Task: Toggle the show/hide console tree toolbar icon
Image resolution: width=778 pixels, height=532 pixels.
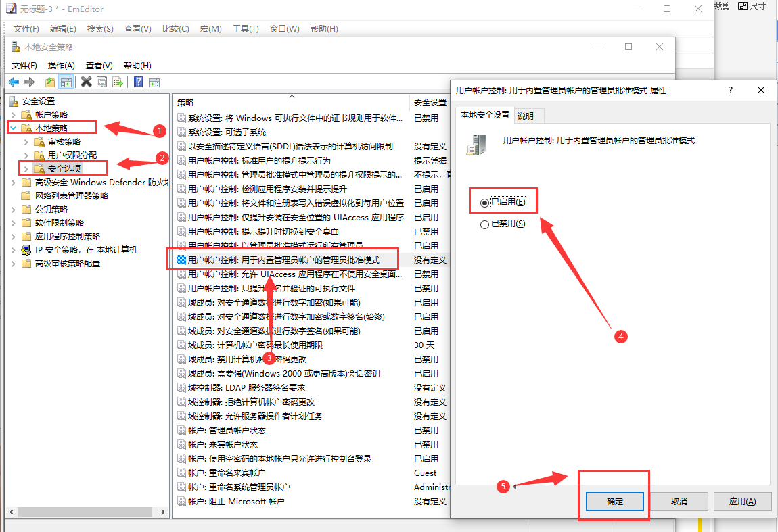Action: pos(66,82)
